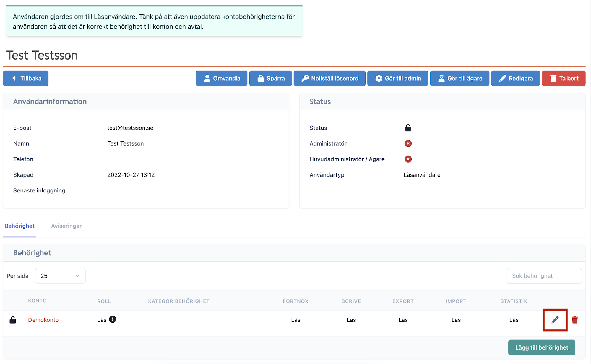591x364 pixels.
Task: Click the Omvandla user button
Action: pos(221,78)
